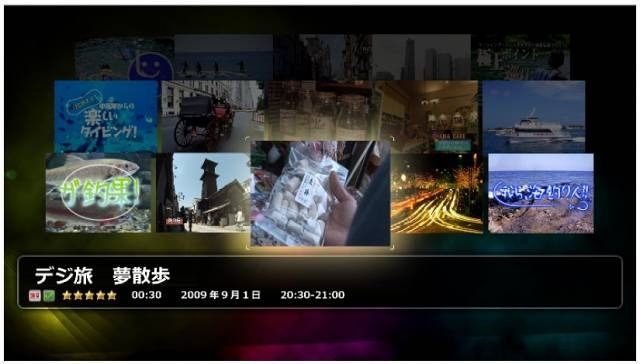Open the dimmed beach walkers thumbnail

(224, 57)
